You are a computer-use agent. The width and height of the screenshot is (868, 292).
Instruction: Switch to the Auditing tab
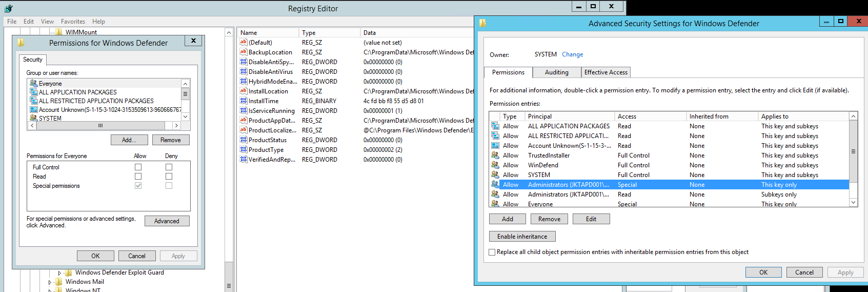[x=557, y=72]
